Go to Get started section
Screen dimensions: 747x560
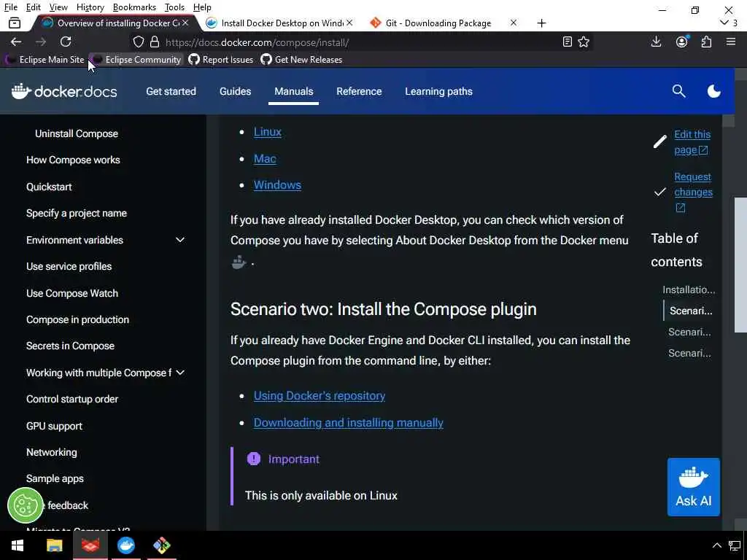click(x=171, y=91)
